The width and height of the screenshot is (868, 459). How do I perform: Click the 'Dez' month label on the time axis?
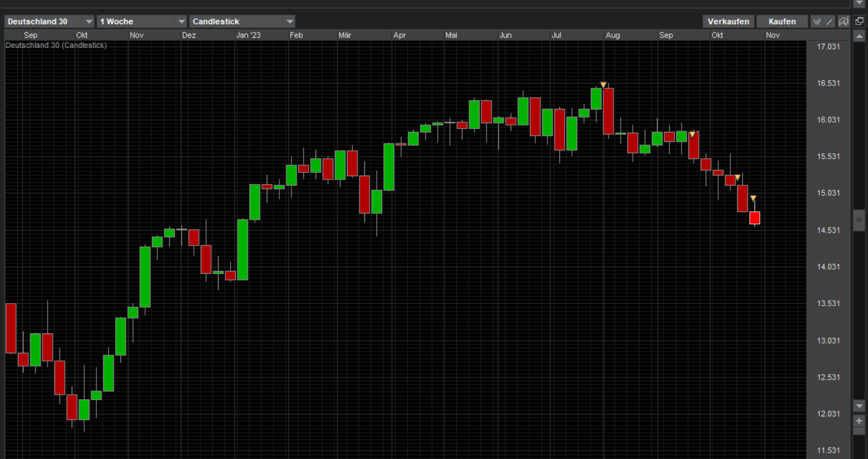pyautogui.click(x=189, y=35)
